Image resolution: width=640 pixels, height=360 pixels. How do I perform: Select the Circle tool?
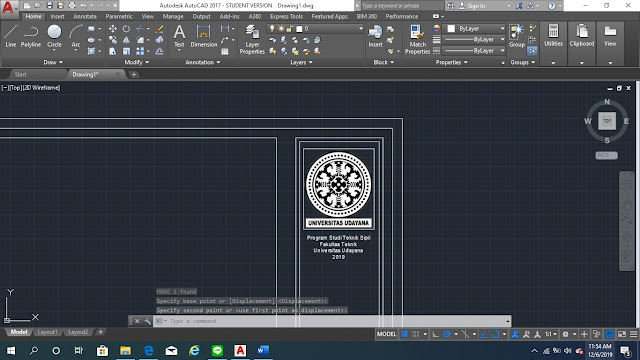tap(54, 36)
